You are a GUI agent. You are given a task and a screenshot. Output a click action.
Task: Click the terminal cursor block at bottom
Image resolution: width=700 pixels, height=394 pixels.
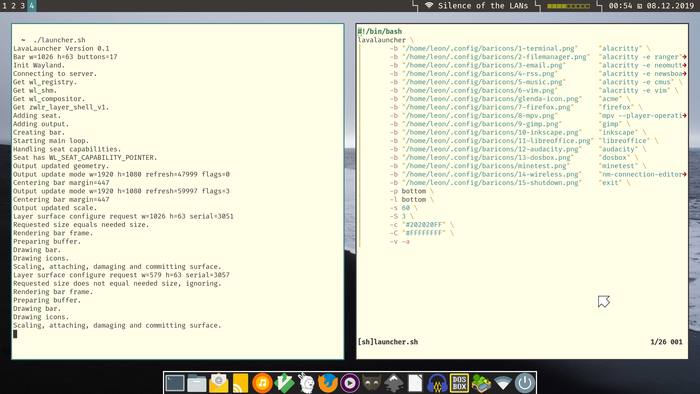click(15, 334)
